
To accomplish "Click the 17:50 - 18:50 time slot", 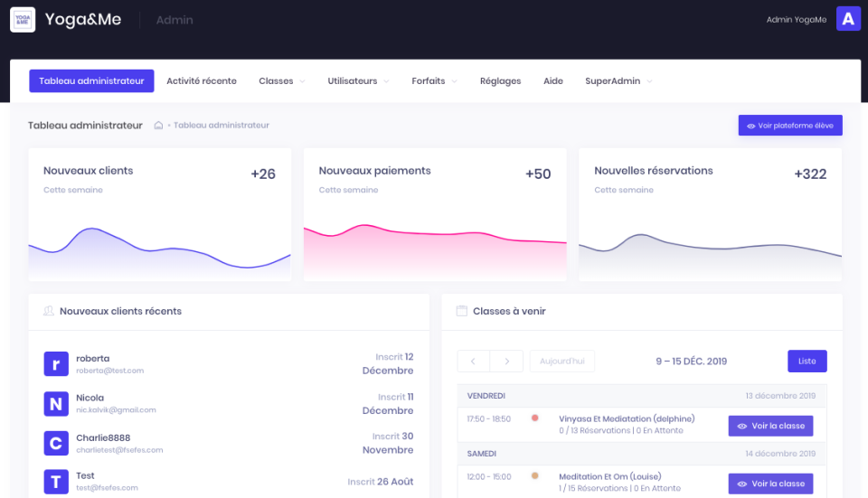I will [x=489, y=418].
